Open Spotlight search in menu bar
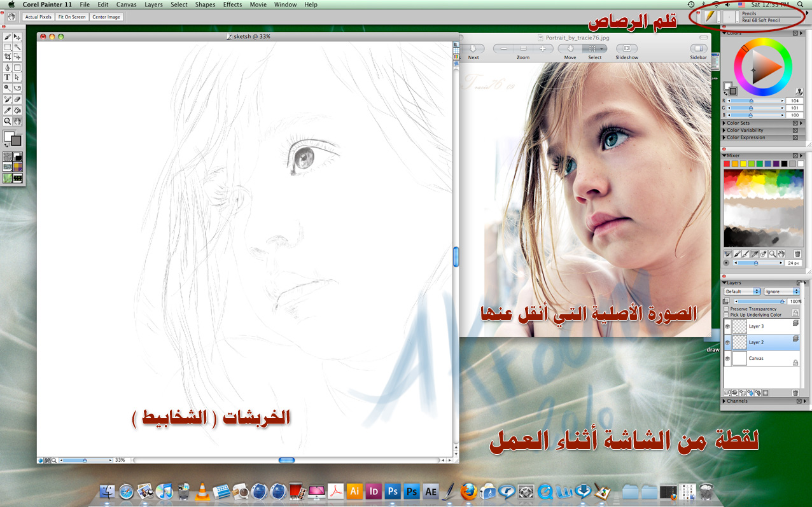812x507 pixels. 800,4
